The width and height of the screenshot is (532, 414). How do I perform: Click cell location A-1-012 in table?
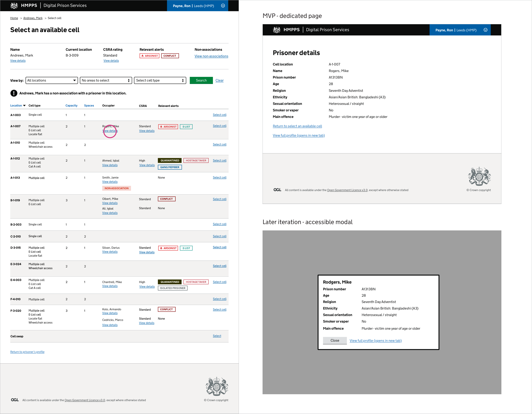(x=15, y=158)
